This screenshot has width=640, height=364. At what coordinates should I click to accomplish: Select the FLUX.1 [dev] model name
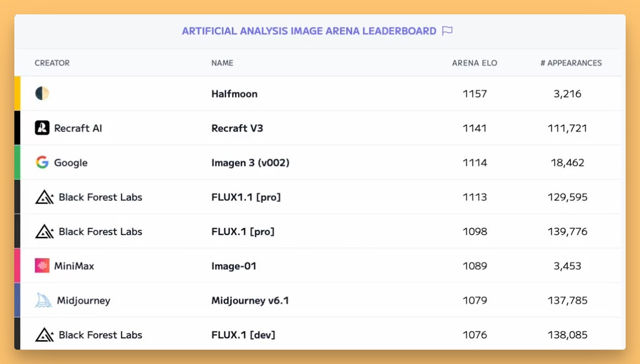tap(243, 335)
